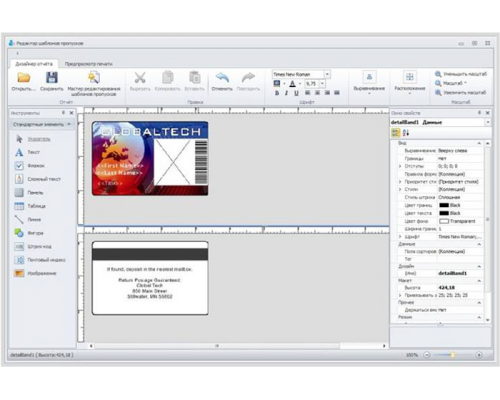Toggle italic formatting
Screen dimensions: 500x400
pyautogui.click(x=286, y=93)
